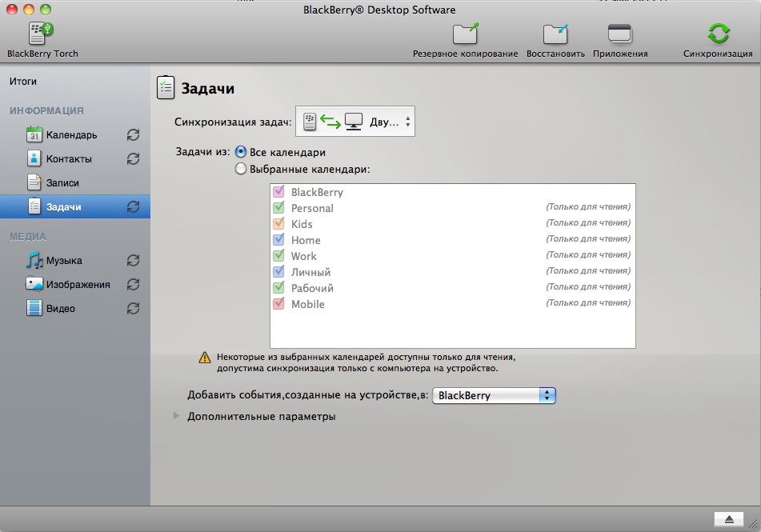
Task: Select Музыка in the sidebar
Action: click(x=64, y=261)
